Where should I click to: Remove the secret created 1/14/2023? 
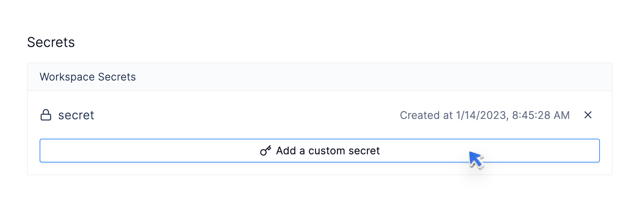click(x=588, y=115)
